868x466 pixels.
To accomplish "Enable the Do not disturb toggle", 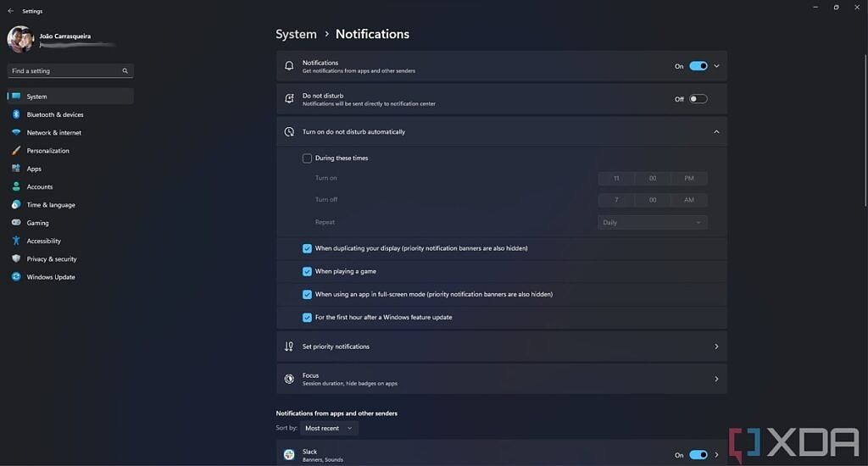I will pos(698,99).
